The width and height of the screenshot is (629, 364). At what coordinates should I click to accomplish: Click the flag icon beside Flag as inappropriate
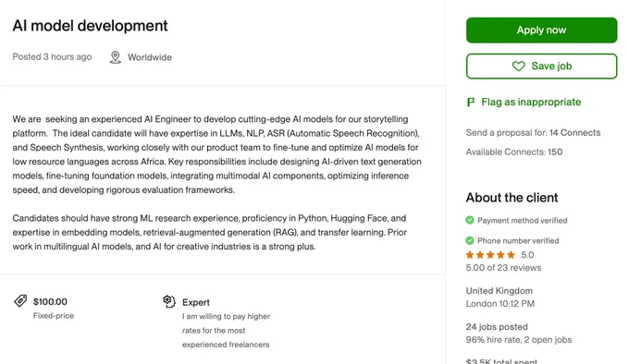pos(471,103)
